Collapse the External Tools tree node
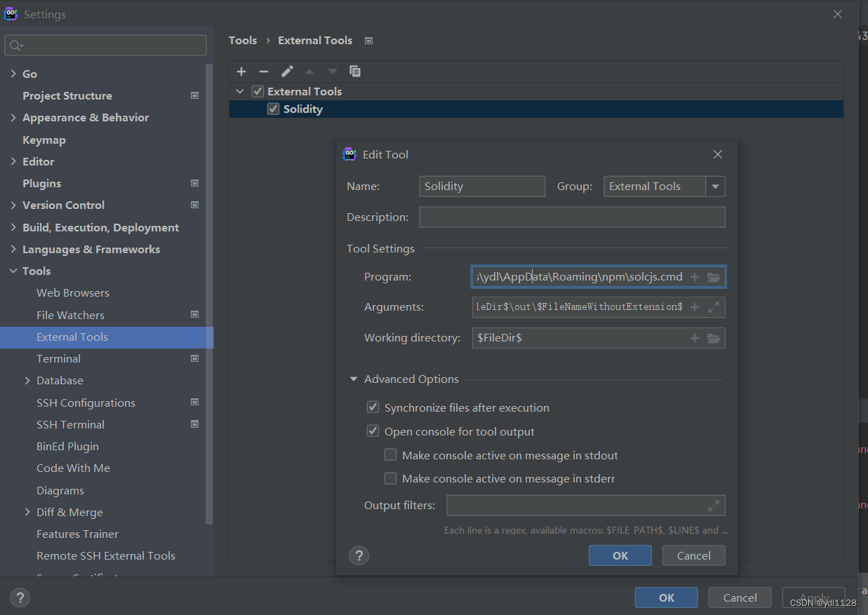 click(239, 91)
